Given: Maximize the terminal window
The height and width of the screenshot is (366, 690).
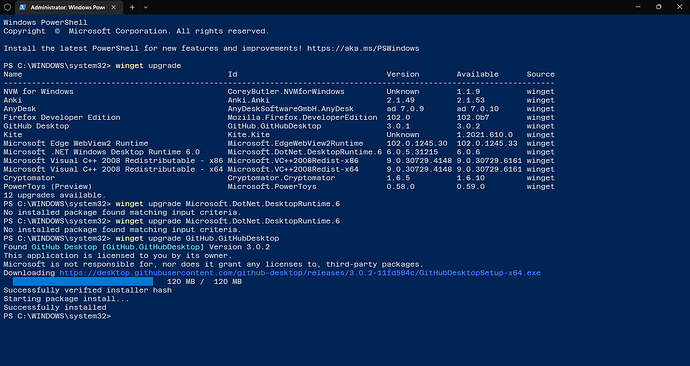Looking at the screenshot, I should (x=659, y=7).
